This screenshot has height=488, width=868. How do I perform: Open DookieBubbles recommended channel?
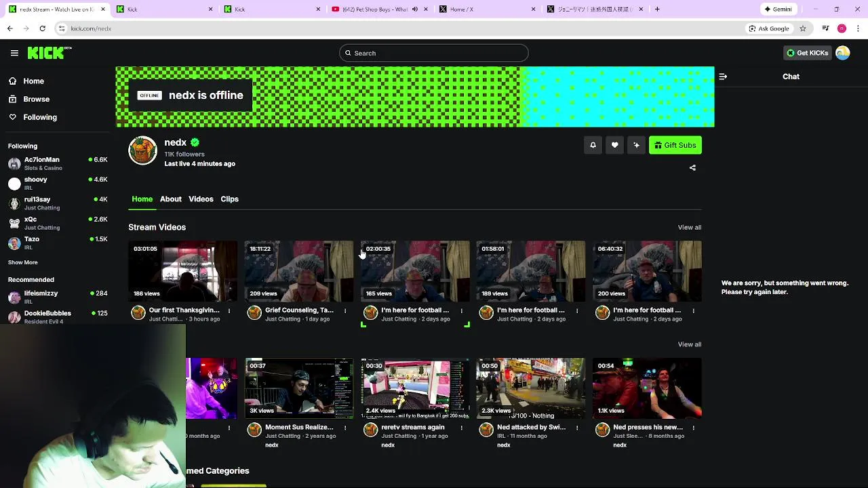[58, 317]
